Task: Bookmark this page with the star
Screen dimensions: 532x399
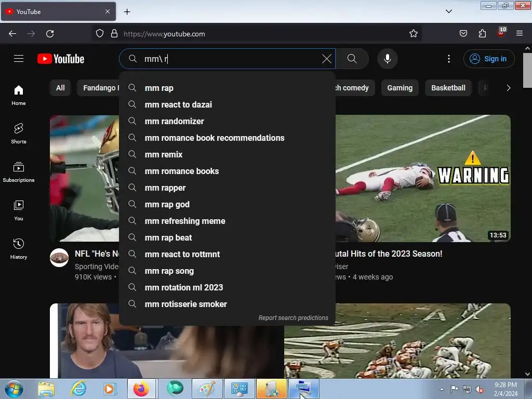Action: pyautogui.click(x=413, y=34)
